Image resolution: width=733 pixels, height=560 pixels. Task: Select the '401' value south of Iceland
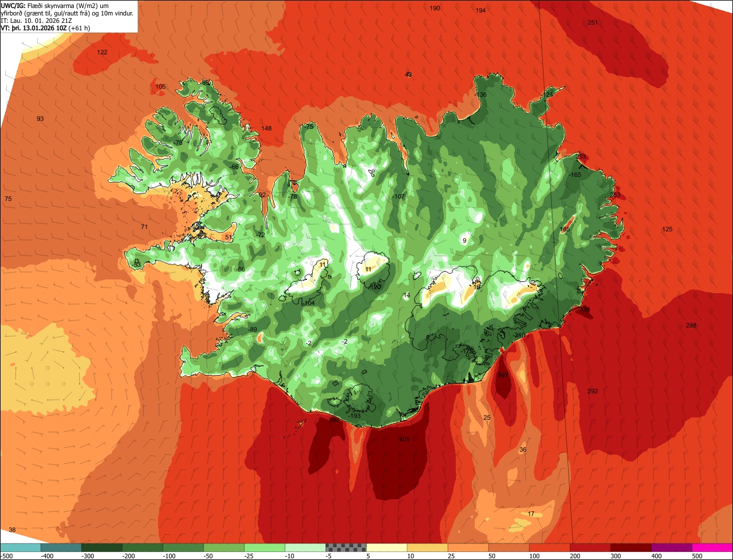(x=404, y=439)
